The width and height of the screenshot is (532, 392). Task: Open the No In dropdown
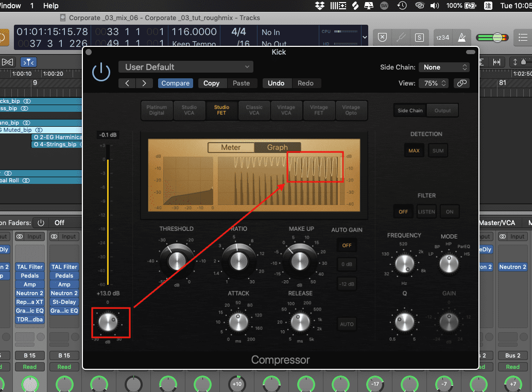(x=271, y=32)
